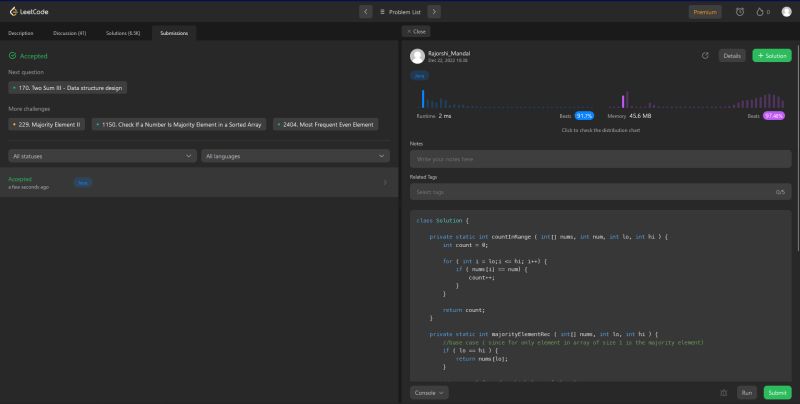
Task: Open the timer alarm clock icon
Action: tap(739, 12)
